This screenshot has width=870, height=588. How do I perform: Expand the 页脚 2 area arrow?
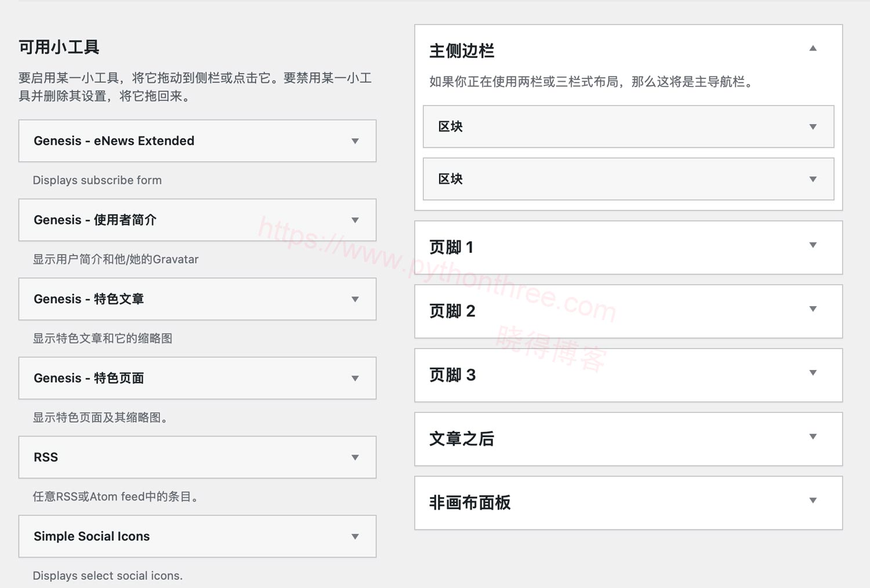pos(813,308)
